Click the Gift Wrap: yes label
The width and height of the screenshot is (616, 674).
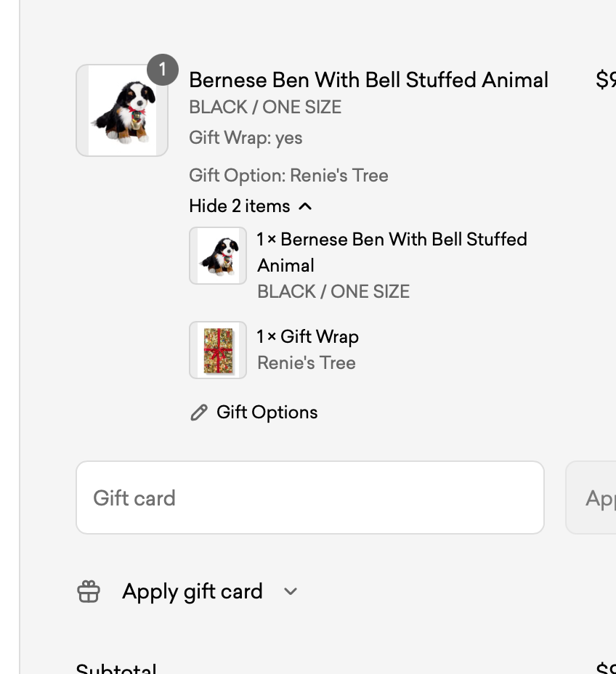coord(246,137)
